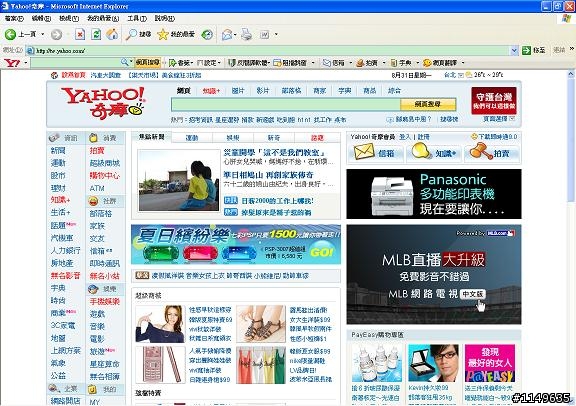Open dropdown arrow after 網頁翻譯

pos(463,63)
